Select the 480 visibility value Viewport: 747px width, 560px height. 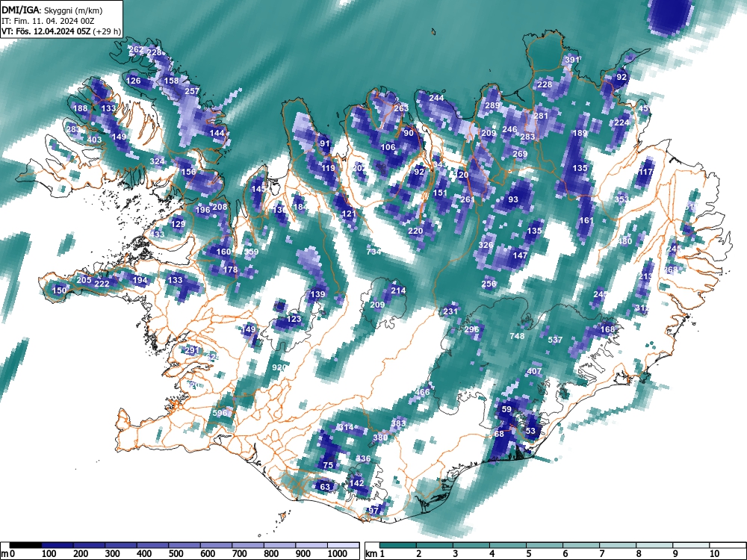click(624, 241)
